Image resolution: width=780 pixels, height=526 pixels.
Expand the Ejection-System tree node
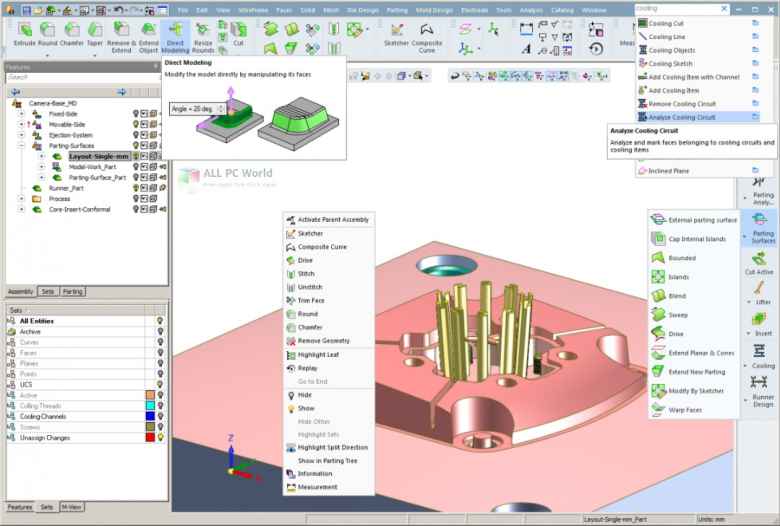pyautogui.click(x=22, y=135)
